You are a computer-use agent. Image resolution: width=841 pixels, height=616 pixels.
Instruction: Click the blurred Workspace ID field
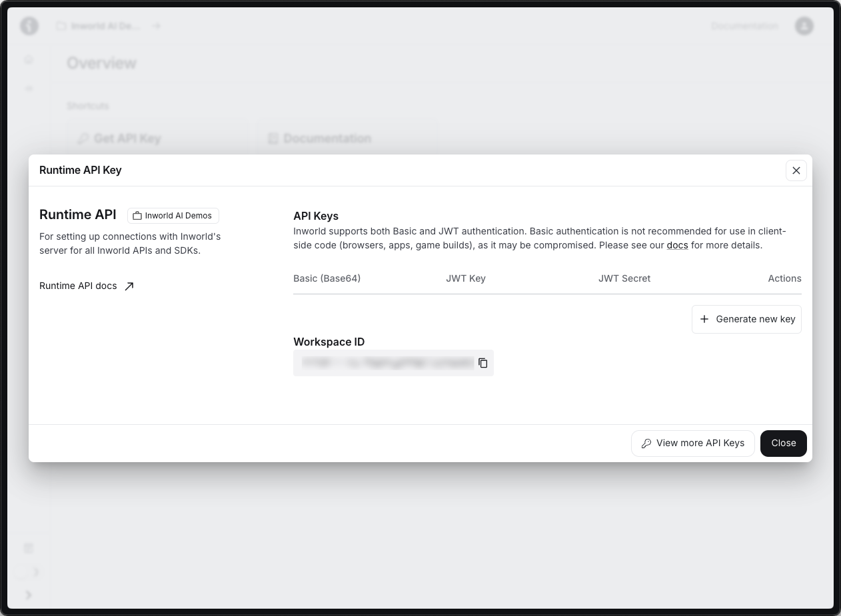pyautogui.click(x=393, y=363)
